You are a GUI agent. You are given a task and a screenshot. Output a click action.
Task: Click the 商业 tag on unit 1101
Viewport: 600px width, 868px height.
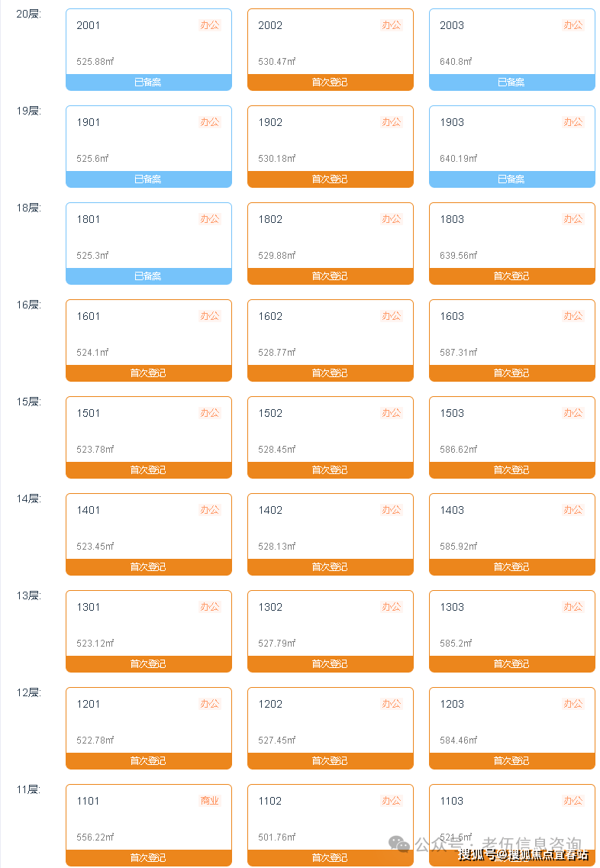(209, 801)
